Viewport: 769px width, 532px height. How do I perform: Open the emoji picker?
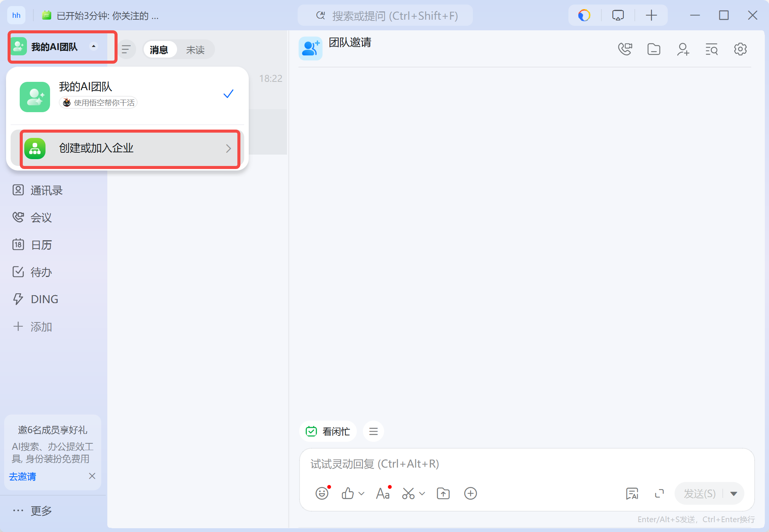(322, 493)
